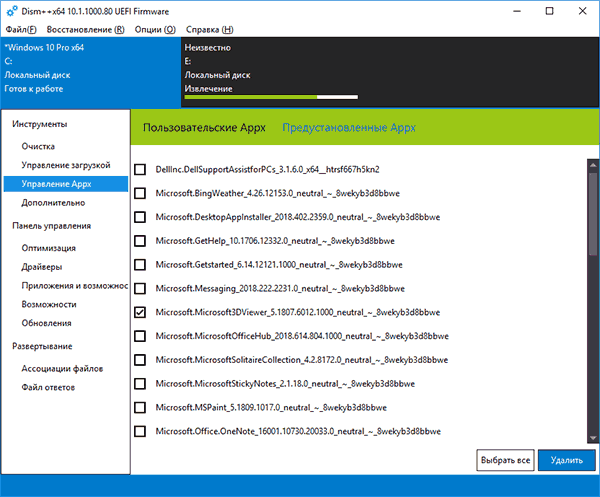
Task: Click the Развертывание section header
Action: click(42, 346)
